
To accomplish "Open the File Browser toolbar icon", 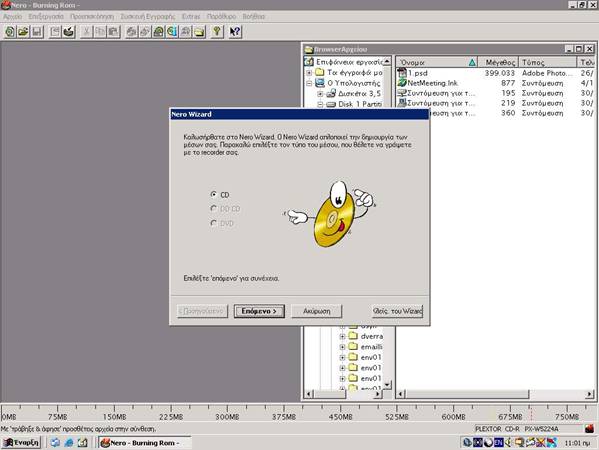I will tap(199, 31).
